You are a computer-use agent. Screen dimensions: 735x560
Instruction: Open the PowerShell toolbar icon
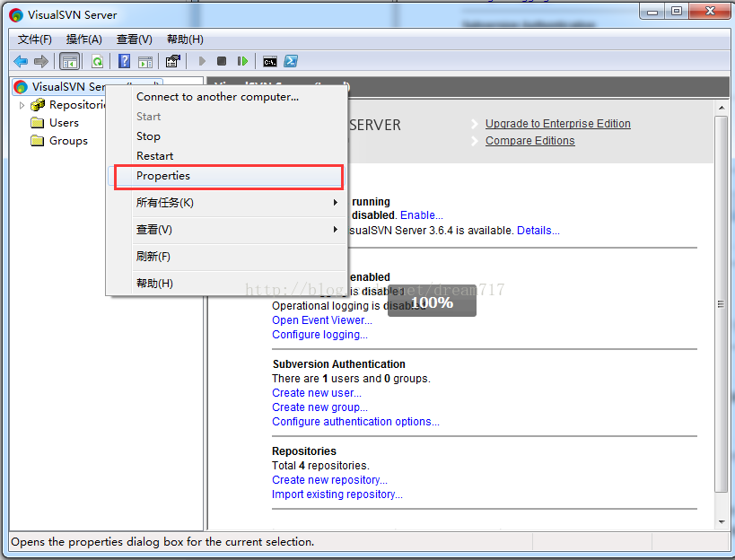click(x=291, y=61)
